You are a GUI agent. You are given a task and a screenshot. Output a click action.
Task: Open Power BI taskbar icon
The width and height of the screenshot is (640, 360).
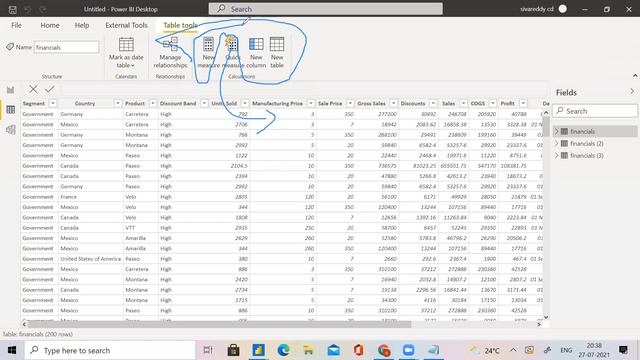[x=258, y=350]
